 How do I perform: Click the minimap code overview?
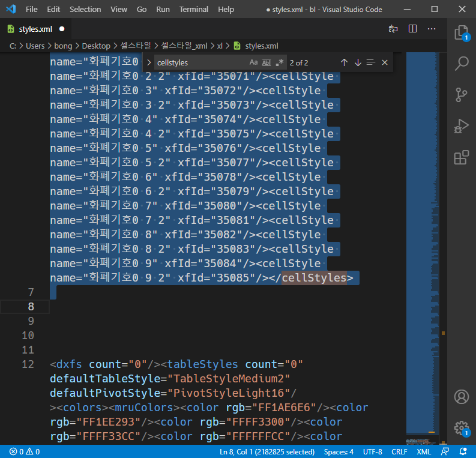(423, 249)
